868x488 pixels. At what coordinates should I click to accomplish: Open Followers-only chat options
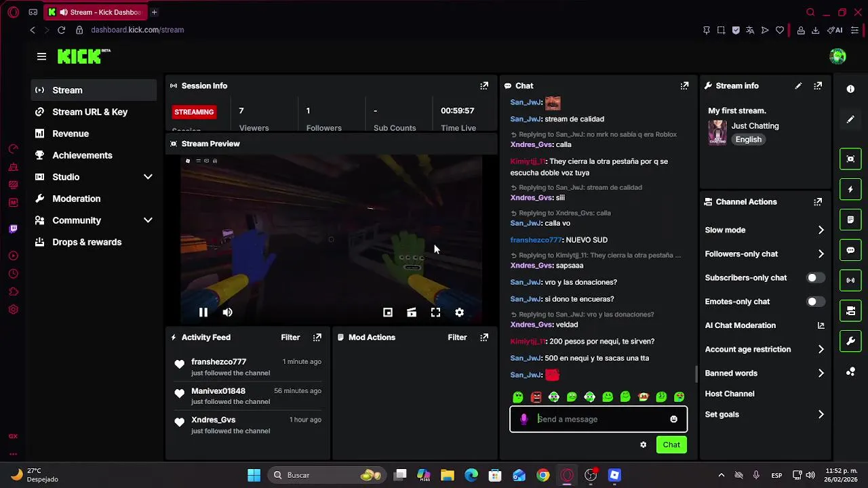click(x=765, y=254)
